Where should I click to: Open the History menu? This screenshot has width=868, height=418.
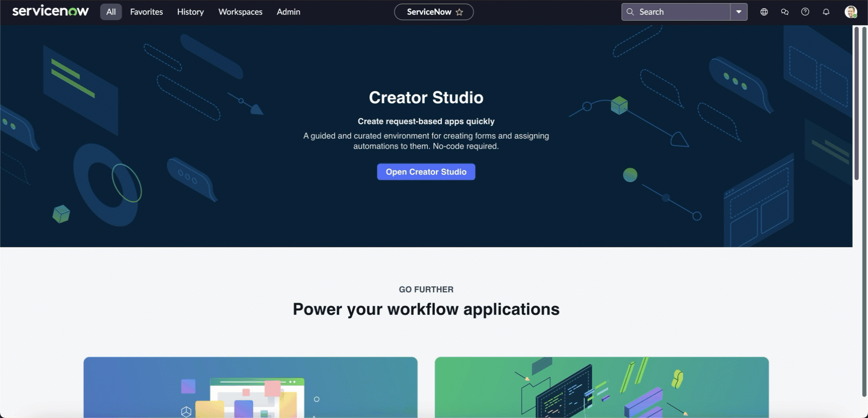(x=190, y=11)
